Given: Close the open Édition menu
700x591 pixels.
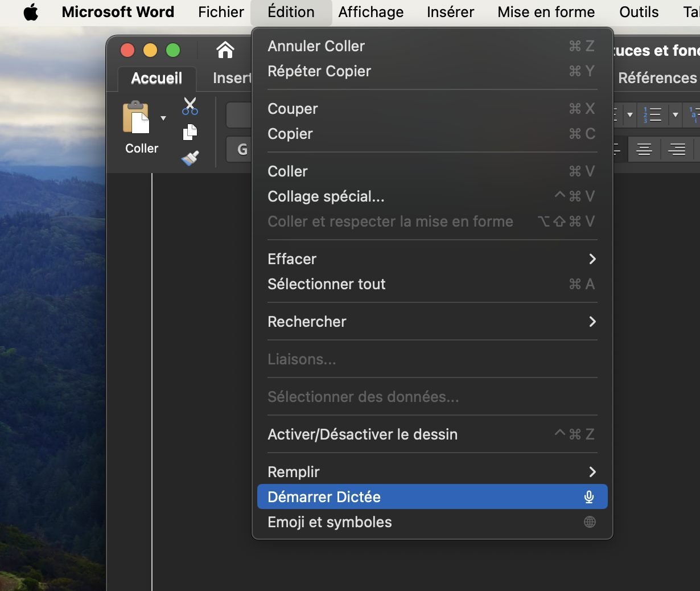Looking at the screenshot, I should 291,12.
